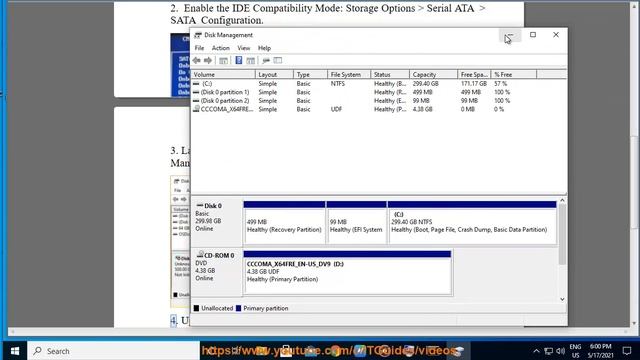Open the Action Center notification icon

point(627,351)
